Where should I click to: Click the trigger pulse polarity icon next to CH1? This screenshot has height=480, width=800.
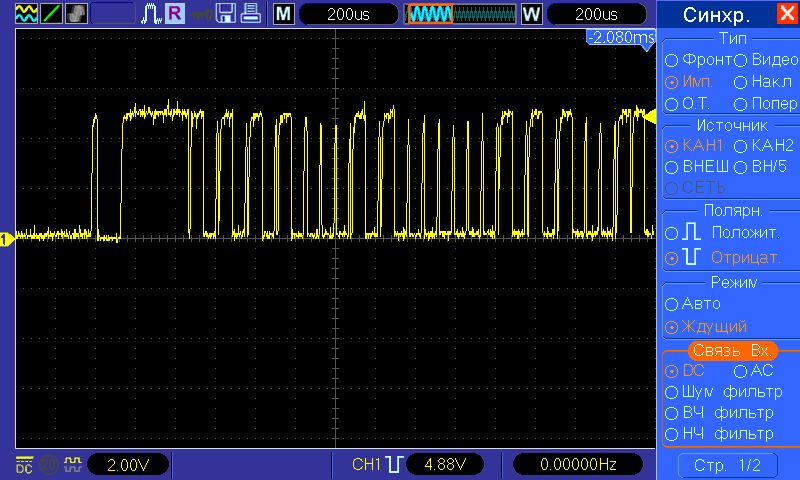coord(394,464)
